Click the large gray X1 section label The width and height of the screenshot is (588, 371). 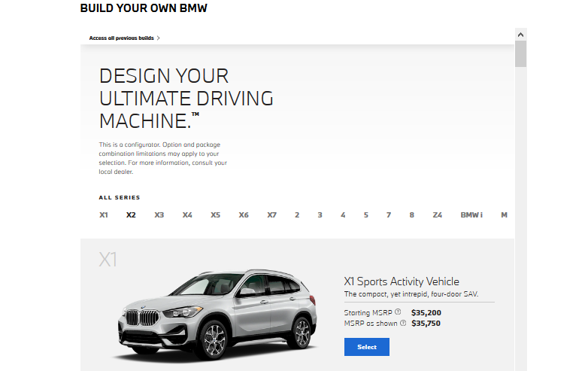pos(108,260)
